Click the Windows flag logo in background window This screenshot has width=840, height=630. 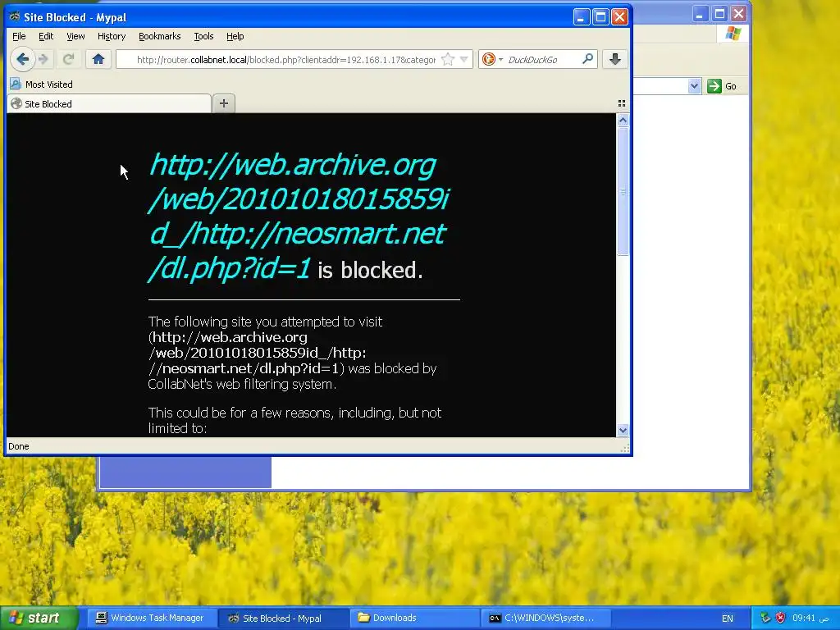[733, 34]
